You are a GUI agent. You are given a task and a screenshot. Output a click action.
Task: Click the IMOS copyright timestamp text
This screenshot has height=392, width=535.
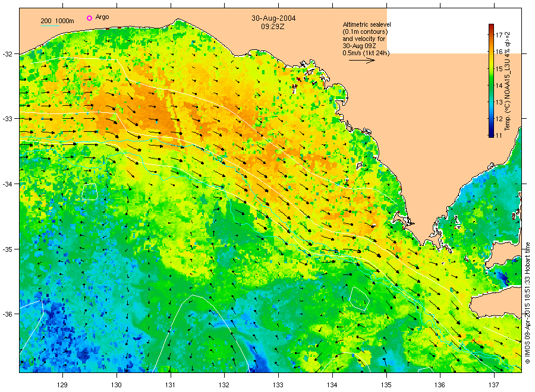click(x=527, y=303)
